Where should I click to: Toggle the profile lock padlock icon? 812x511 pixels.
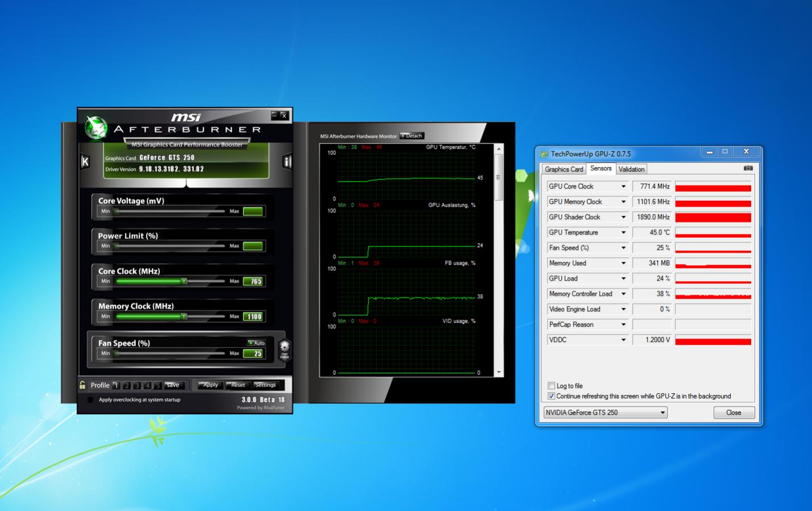click(x=82, y=385)
